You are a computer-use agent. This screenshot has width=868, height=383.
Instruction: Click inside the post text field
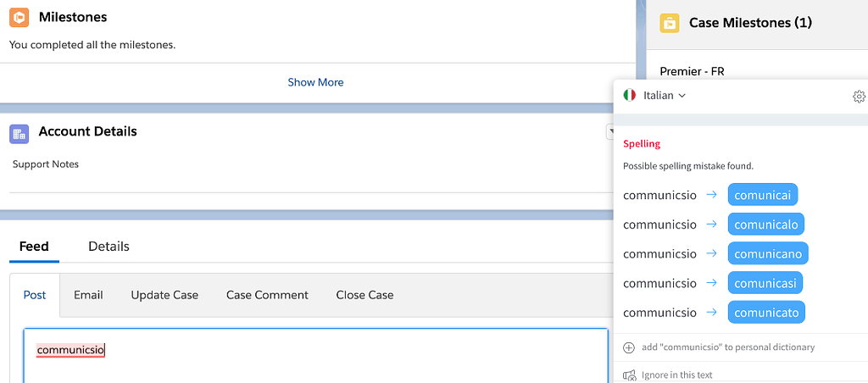coord(315,355)
